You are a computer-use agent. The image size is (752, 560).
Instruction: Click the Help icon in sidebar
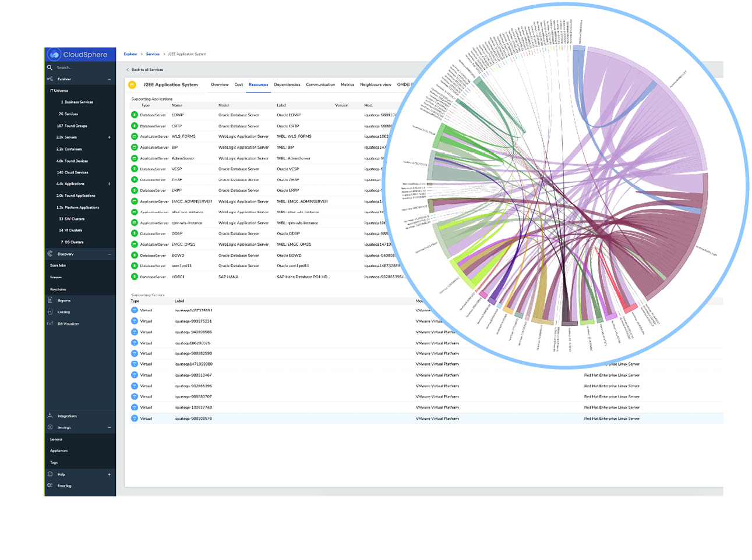(x=50, y=474)
